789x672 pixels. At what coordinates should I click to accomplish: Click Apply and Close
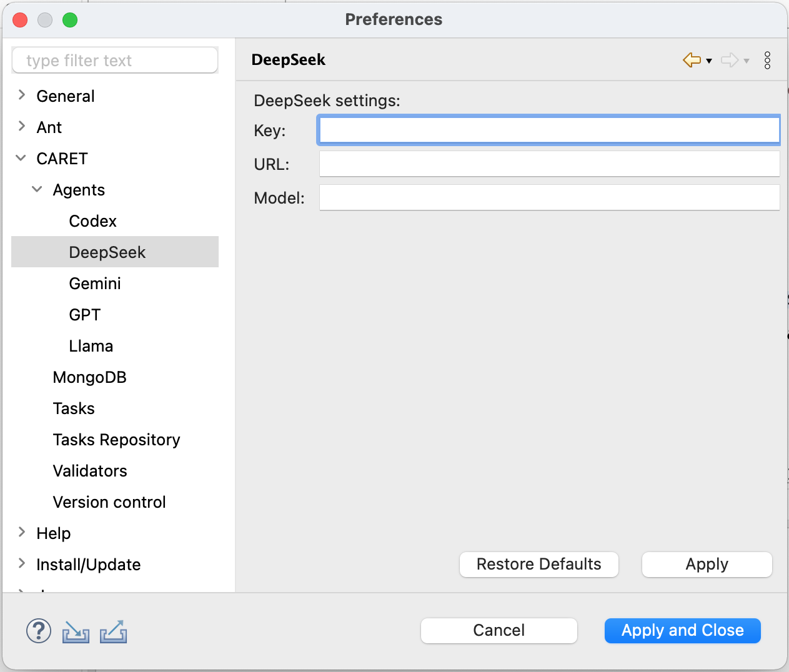tap(682, 631)
